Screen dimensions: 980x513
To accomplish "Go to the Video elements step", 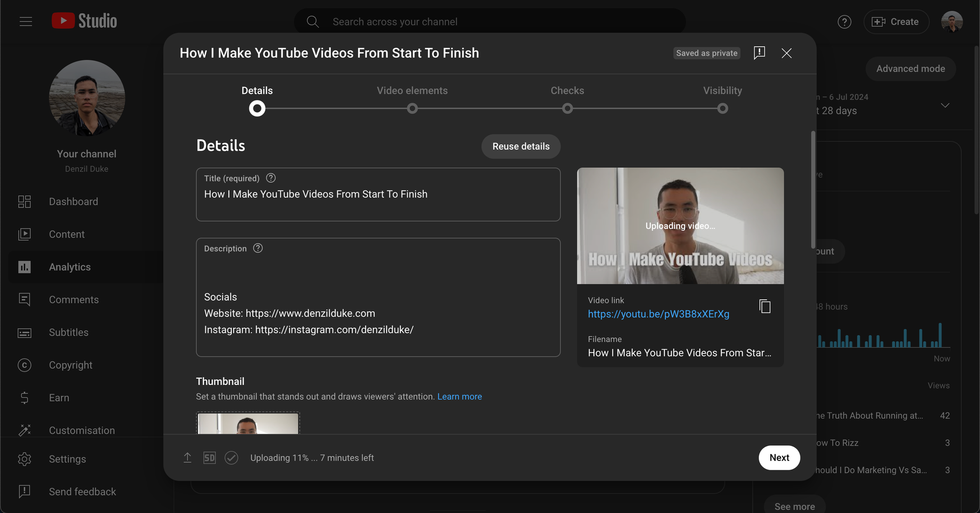I will (x=412, y=90).
